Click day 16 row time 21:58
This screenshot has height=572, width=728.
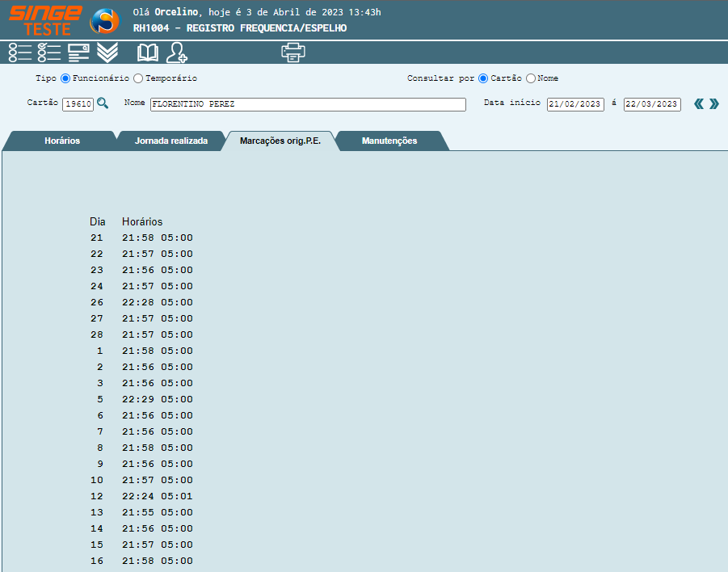(138, 561)
